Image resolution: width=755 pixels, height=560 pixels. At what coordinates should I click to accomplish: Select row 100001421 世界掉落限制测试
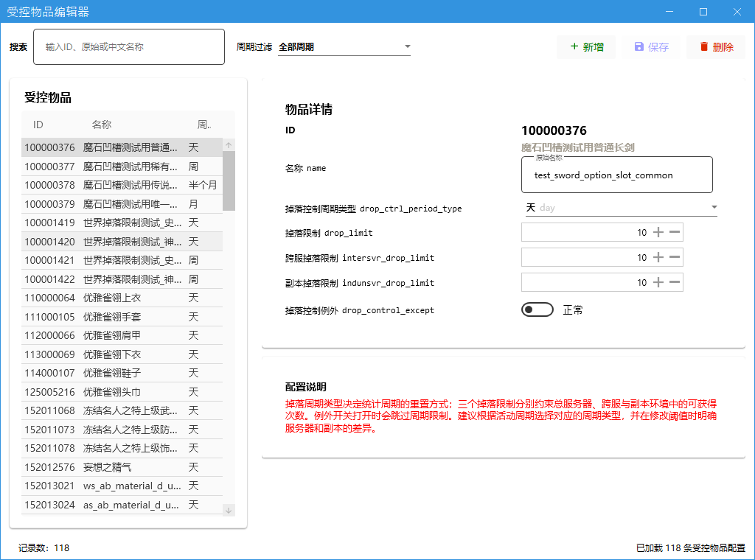[122, 260]
